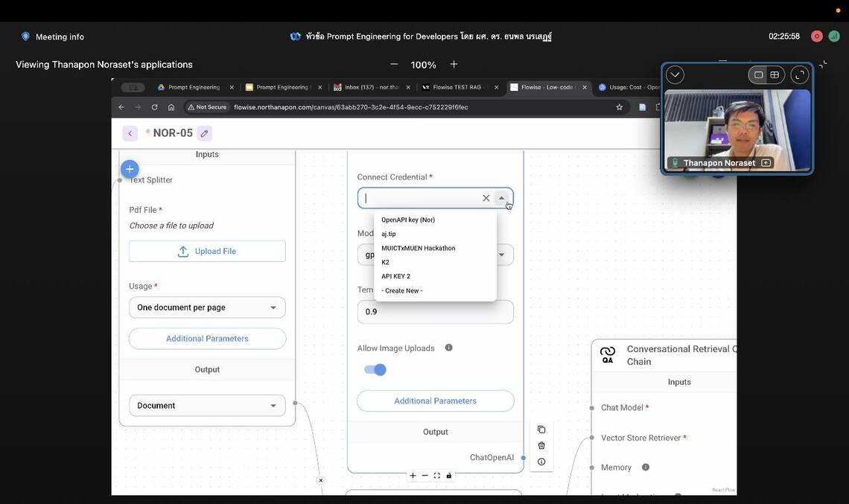Open node info icon below the trash icon
Screen dimensions: 849x504
[x=541, y=462]
